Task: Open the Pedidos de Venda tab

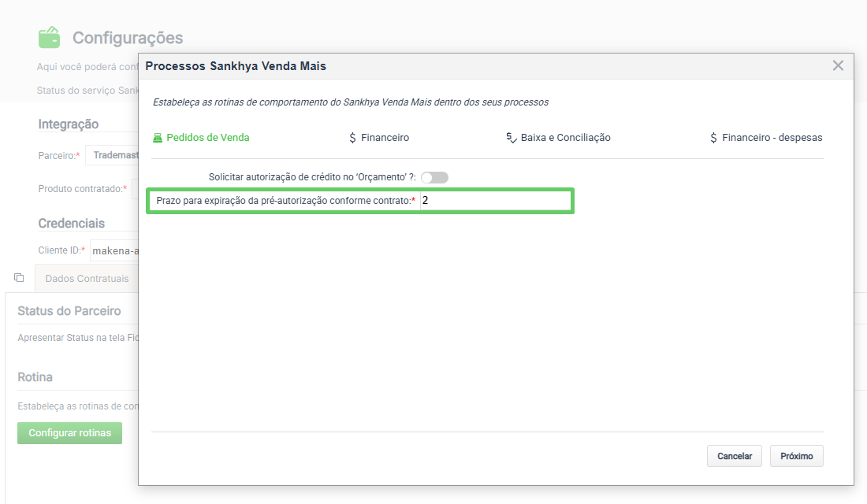Action: coord(201,138)
